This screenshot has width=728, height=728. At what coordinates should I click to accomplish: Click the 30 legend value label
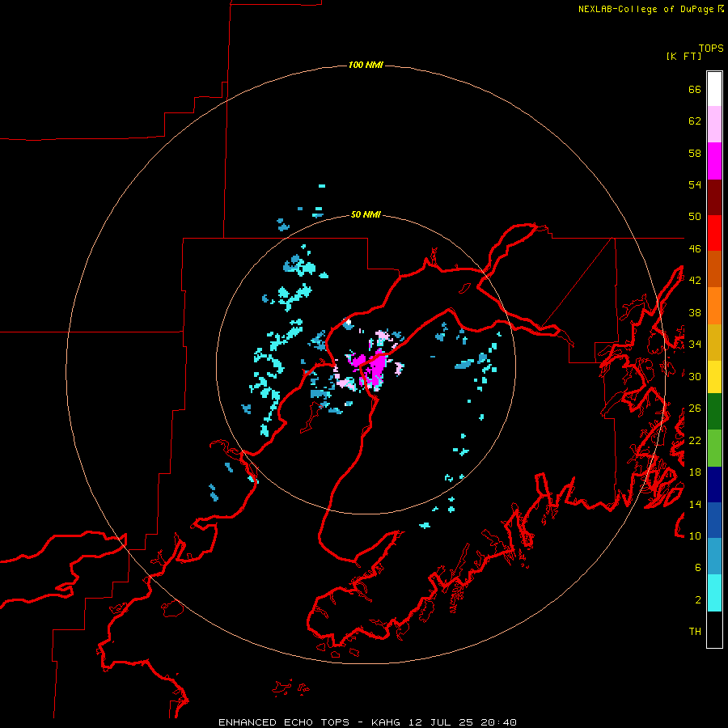coord(695,376)
